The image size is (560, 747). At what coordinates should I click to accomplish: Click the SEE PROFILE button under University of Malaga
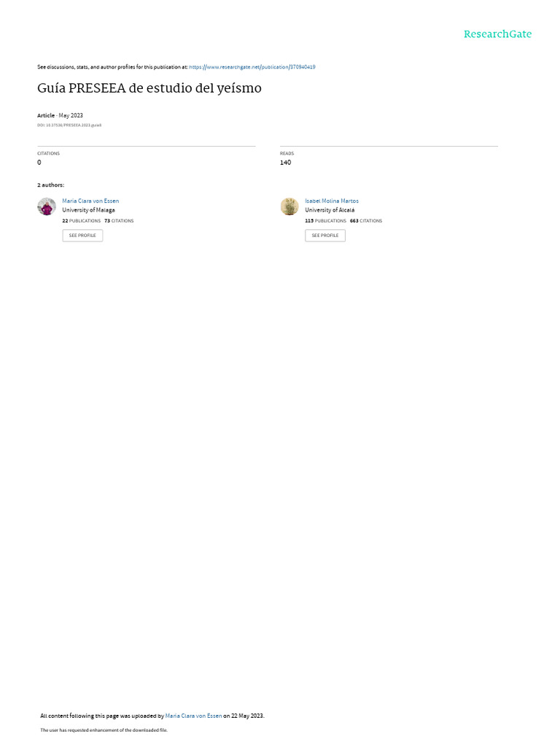[x=82, y=236]
